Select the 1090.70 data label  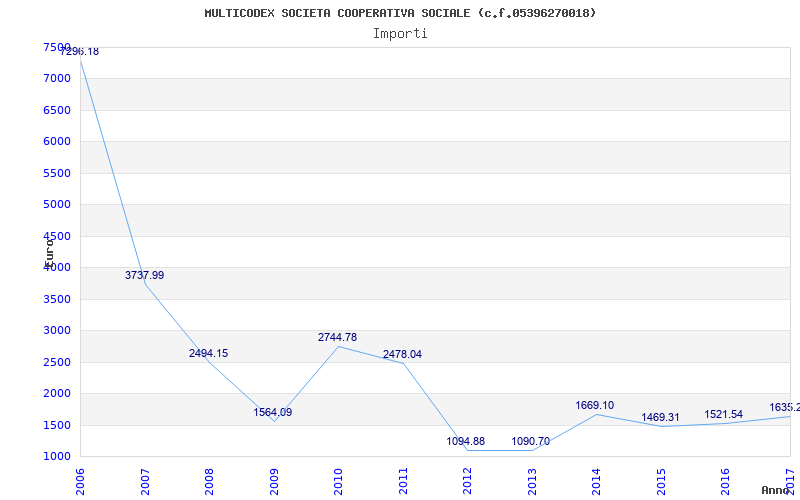pos(530,442)
